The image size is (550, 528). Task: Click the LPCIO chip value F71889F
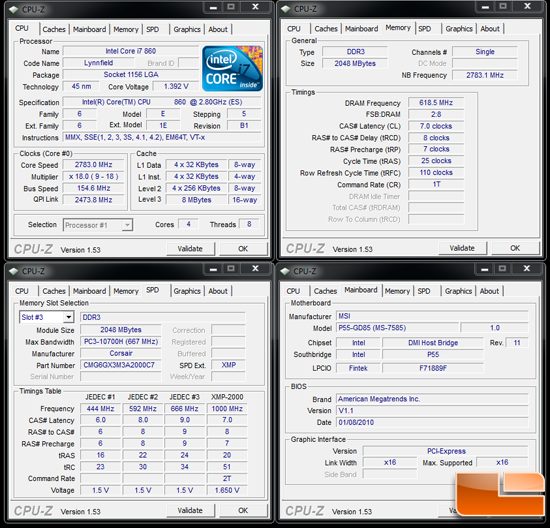[x=433, y=368]
